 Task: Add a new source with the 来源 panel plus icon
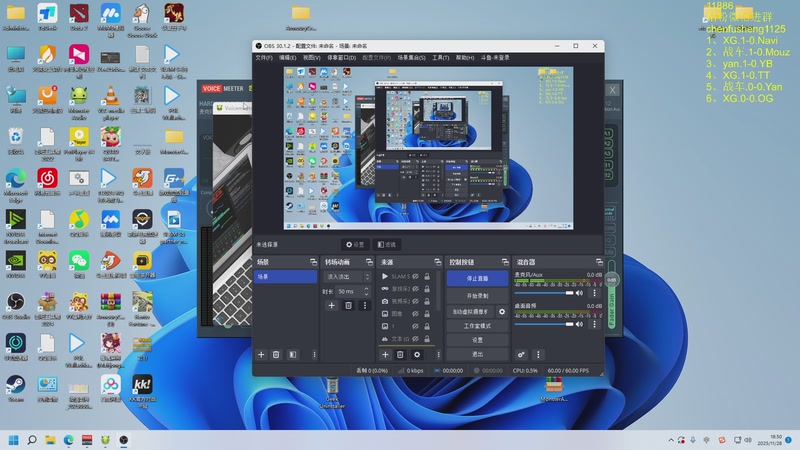(385, 355)
